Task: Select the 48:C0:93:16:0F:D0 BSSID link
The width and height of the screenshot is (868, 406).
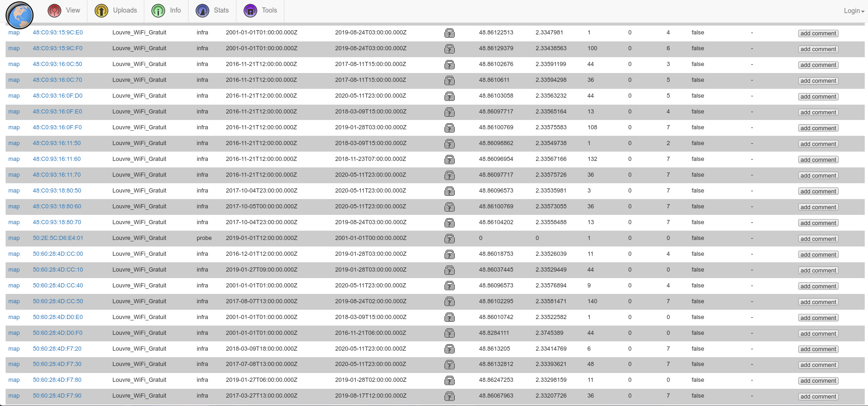Action: pyautogui.click(x=57, y=96)
